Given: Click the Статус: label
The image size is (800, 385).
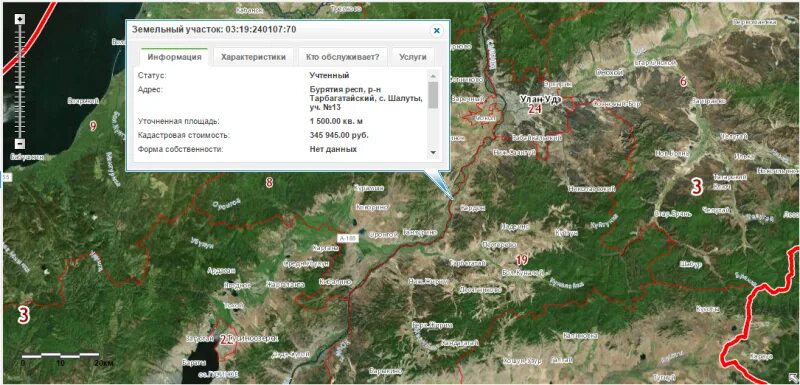Looking at the screenshot, I should click(x=152, y=75).
